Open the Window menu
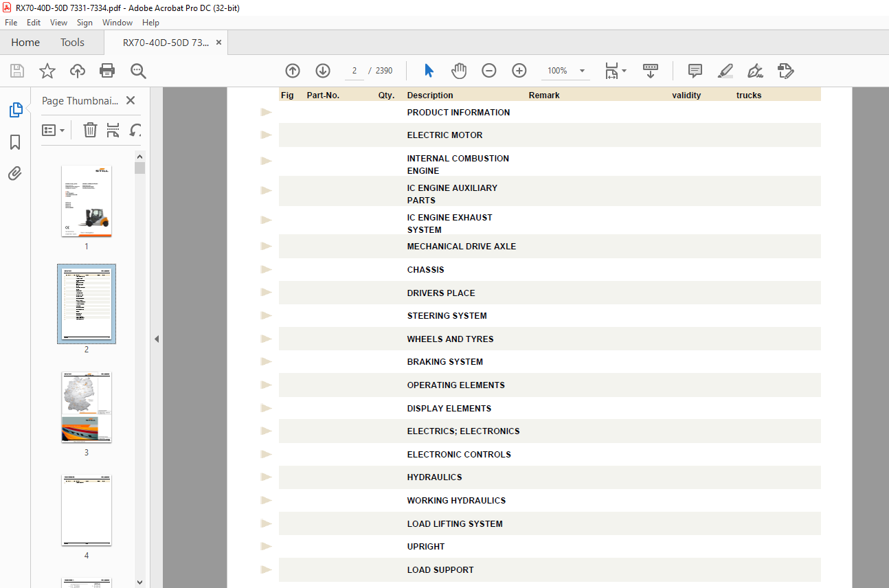889x588 pixels. pyautogui.click(x=117, y=23)
